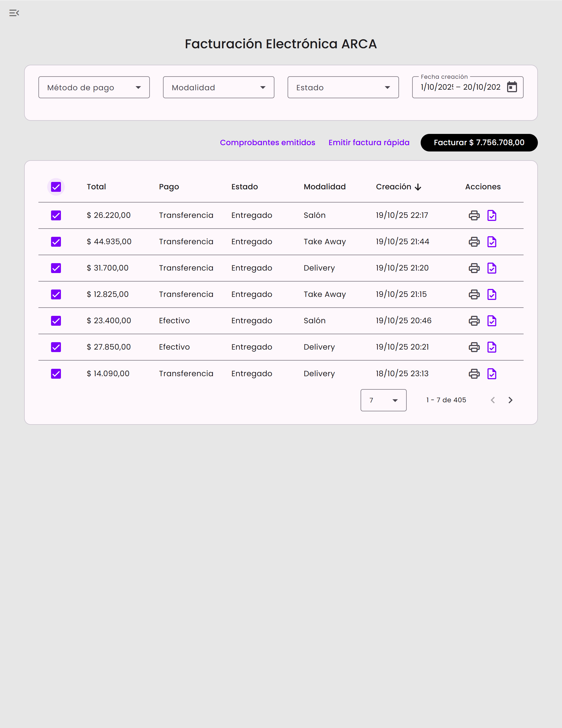Open Comprobantes emitidos link
562x728 pixels.
tap(267, 143)
